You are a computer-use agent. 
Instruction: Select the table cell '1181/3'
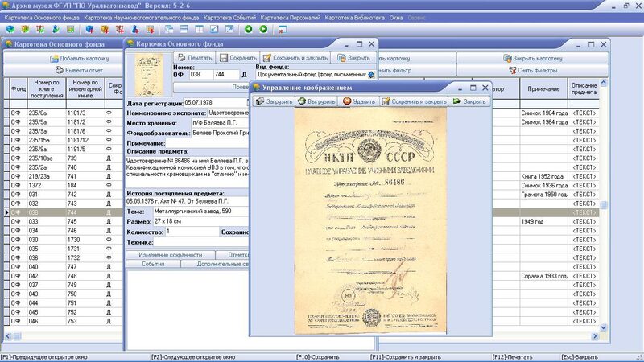(x=85, y=113)
